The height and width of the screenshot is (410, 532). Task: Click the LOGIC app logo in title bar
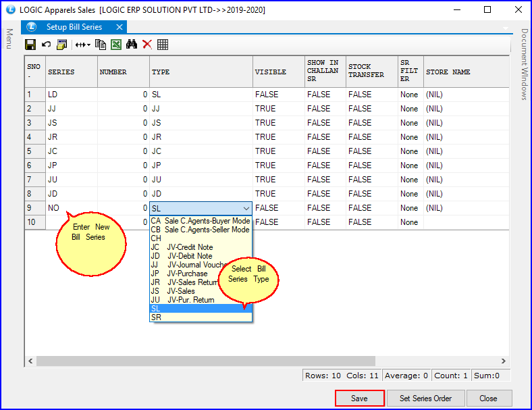pyautogui.click(x=11, y=9)
